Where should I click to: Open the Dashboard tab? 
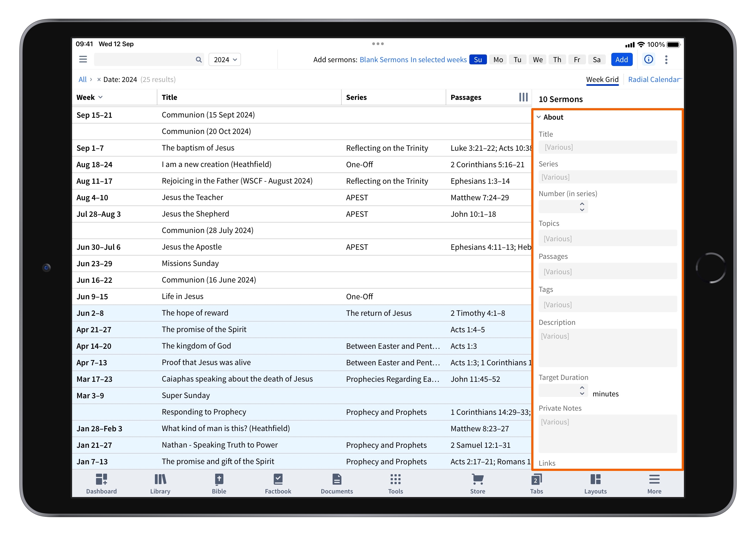[102, 484]
